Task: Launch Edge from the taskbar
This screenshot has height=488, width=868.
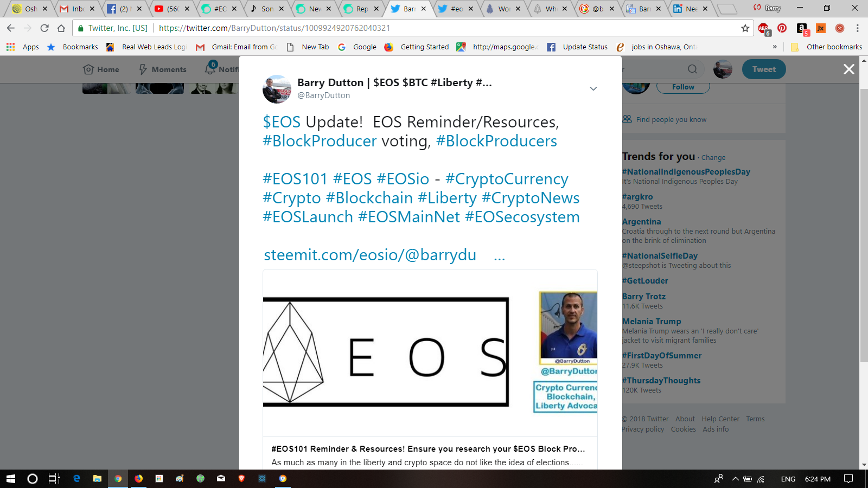Action: [76, 479]
